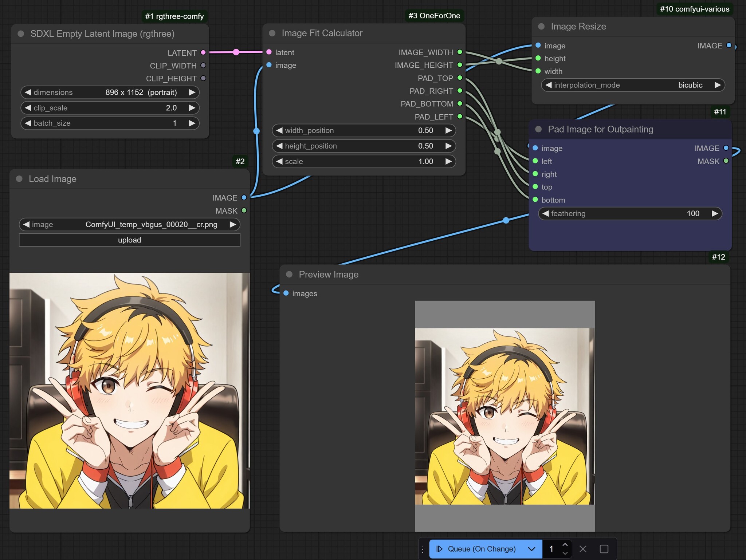Click the Queue play icon

coord(439,549)
